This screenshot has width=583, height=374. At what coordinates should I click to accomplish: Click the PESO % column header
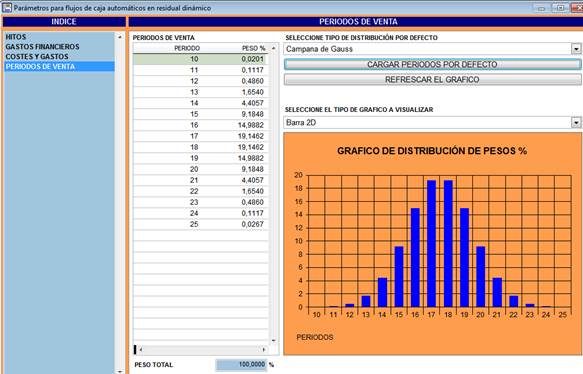tap(254, 48)
